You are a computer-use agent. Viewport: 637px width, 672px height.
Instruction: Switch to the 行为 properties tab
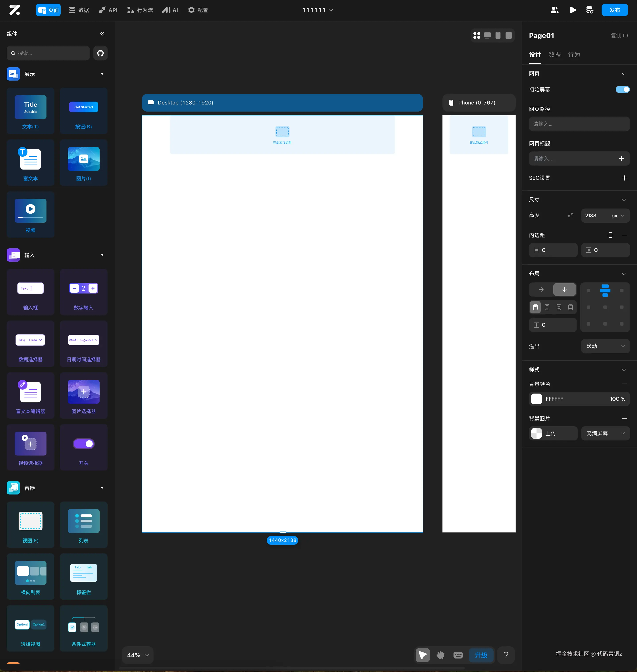(x=574, y=54)
